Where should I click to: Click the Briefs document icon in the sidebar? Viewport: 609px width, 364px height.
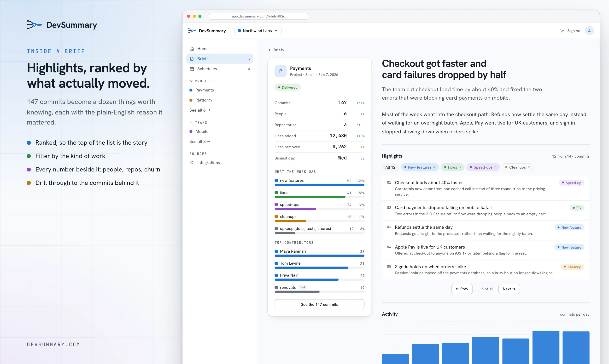click(x=192, y=59)
